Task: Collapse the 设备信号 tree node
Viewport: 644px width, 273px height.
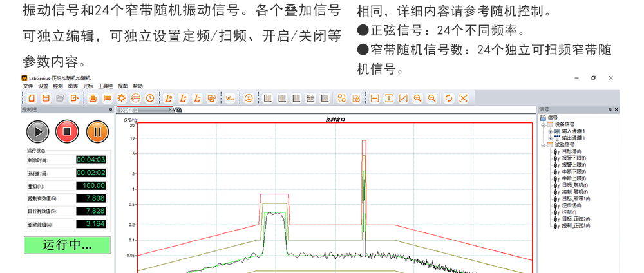Action: pos(543,124)
